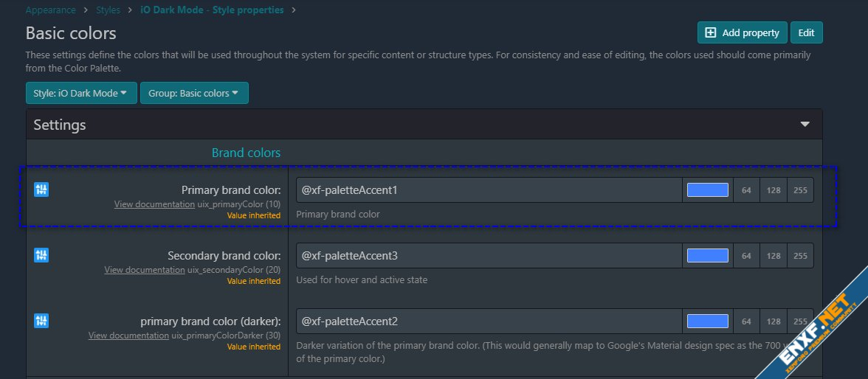The image size is (868, 379).
Task: Click the @xf-paletteAccent1 input field
Action: [x=489, y=190]
